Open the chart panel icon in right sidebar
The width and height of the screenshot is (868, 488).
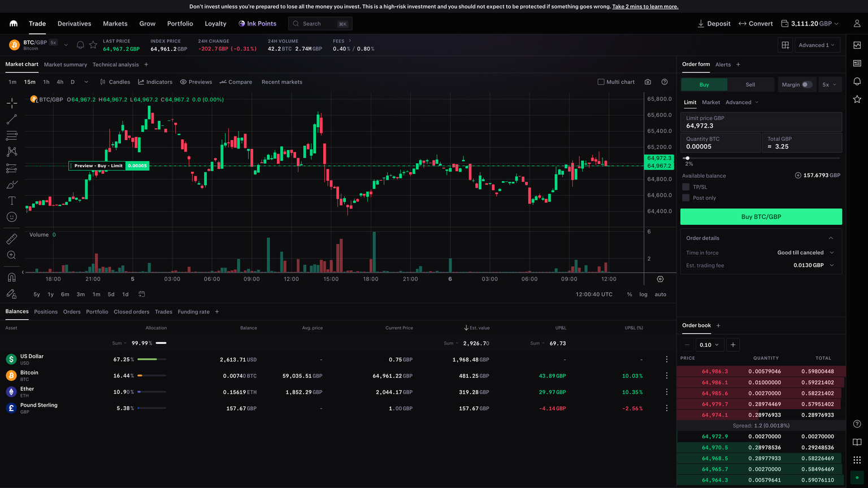(857, 45)
